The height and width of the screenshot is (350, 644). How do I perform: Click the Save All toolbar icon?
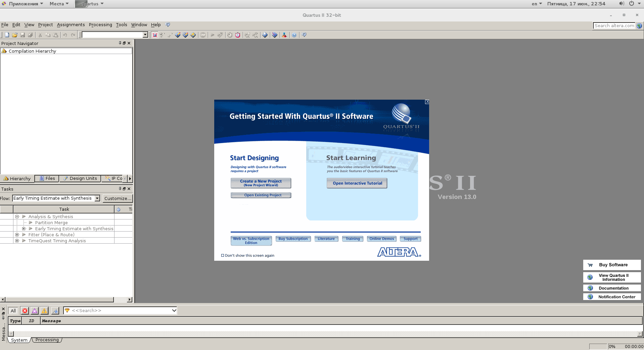click(x=30, y=35)
